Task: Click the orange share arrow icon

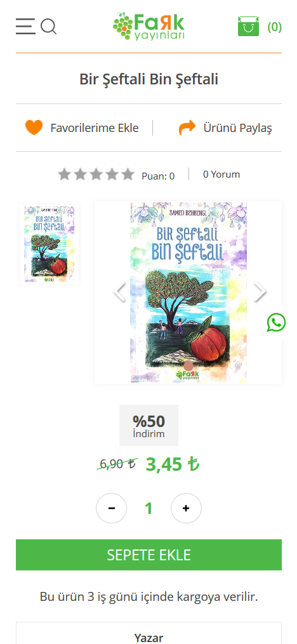Action: pyautogui.click(x=187, y=128)
